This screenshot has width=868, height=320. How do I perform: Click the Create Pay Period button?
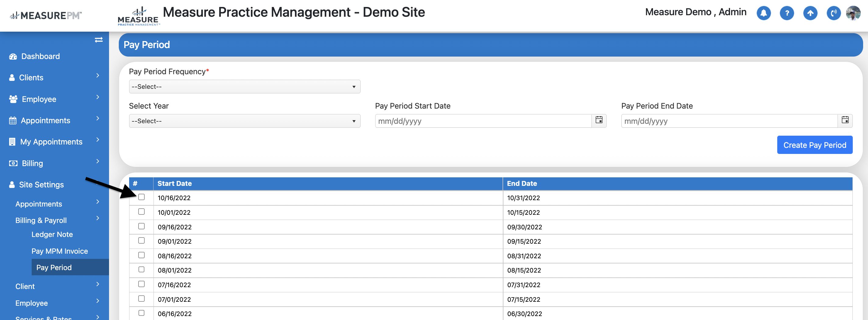814,145
